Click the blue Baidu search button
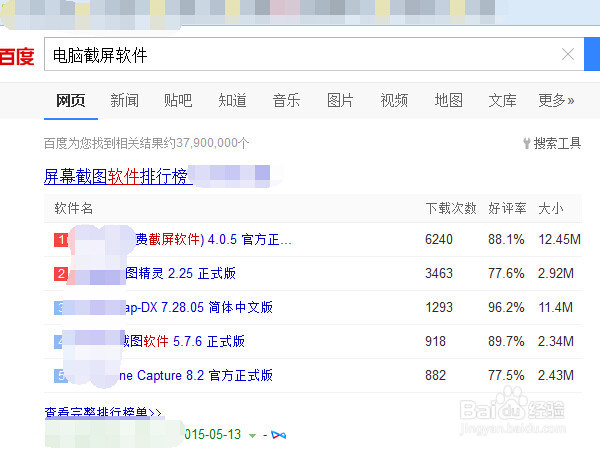This screenshot has height=450, width=600. click(x=592, y=54)
